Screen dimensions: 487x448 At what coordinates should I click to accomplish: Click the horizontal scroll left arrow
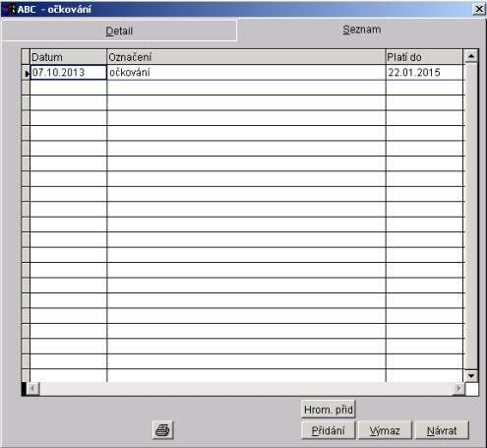[32, 389]
